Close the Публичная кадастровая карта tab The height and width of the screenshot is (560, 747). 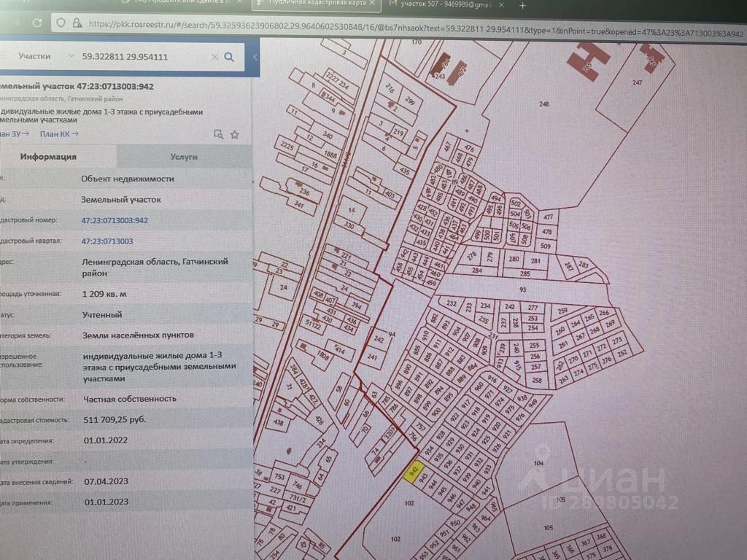(x=373, y=5)
